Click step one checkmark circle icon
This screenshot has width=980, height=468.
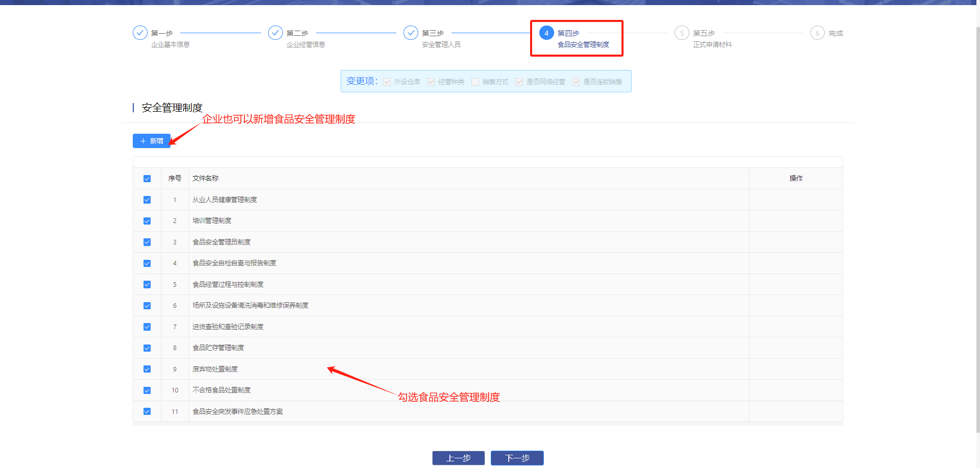(x=140, y=33)
